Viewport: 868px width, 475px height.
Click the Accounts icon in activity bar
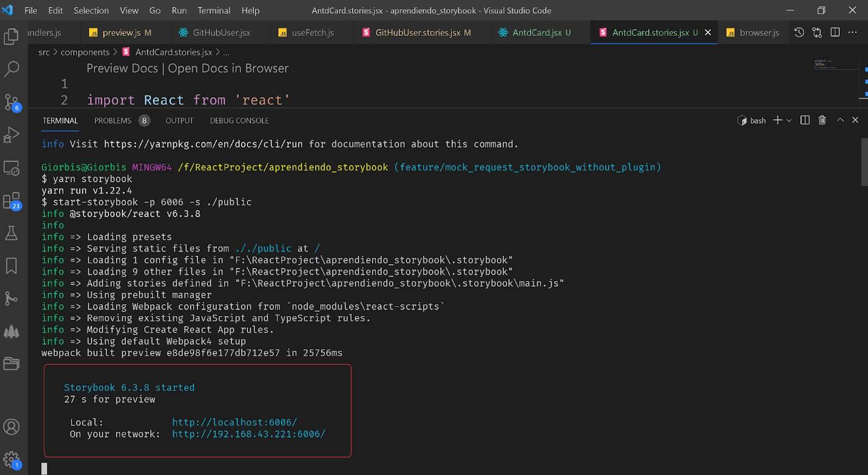point(11,427)
